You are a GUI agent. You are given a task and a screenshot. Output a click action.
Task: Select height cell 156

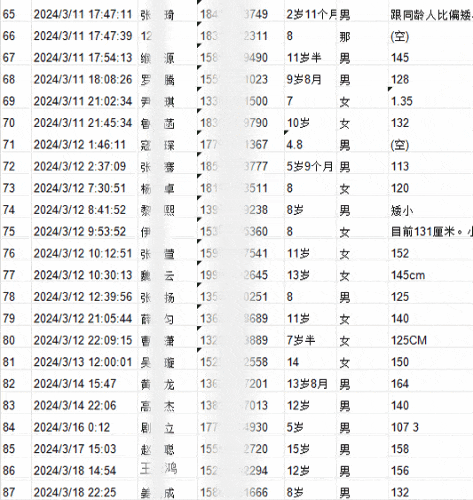coord(431,471)
